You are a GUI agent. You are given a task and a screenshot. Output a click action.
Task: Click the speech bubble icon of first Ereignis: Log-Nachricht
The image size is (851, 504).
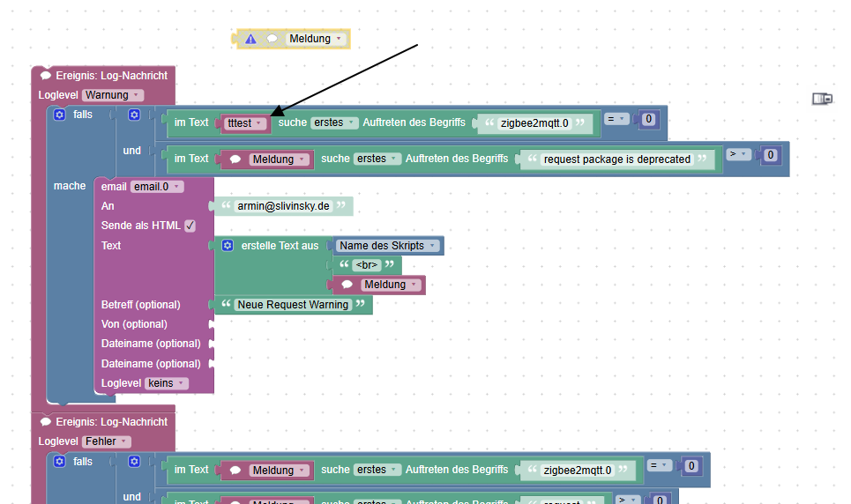46,76
